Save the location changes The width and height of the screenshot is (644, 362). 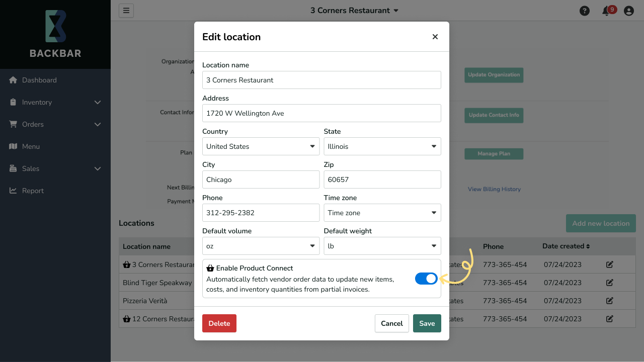[x=427, y=323]
